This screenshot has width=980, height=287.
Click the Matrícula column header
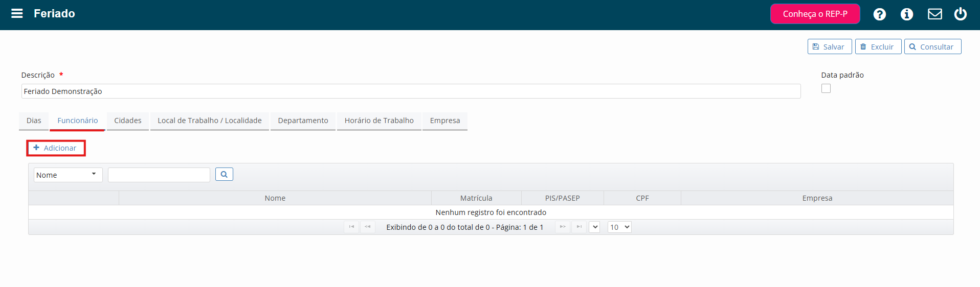tap(476, 198)
